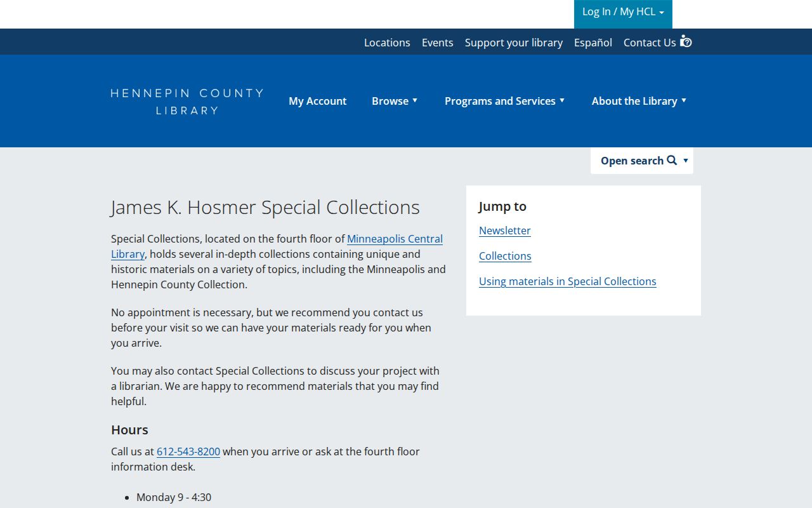Open the Hennepin County Library logo homepage
Screen dimensions: 812x508
coord(187,102)
